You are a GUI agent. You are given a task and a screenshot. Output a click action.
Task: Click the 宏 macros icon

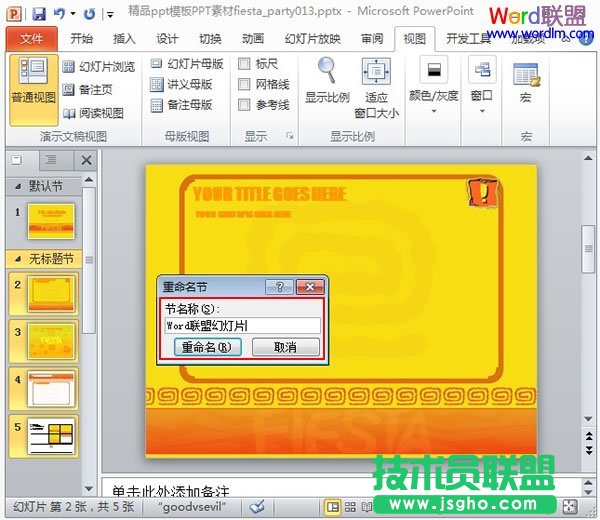click(526, 82)
